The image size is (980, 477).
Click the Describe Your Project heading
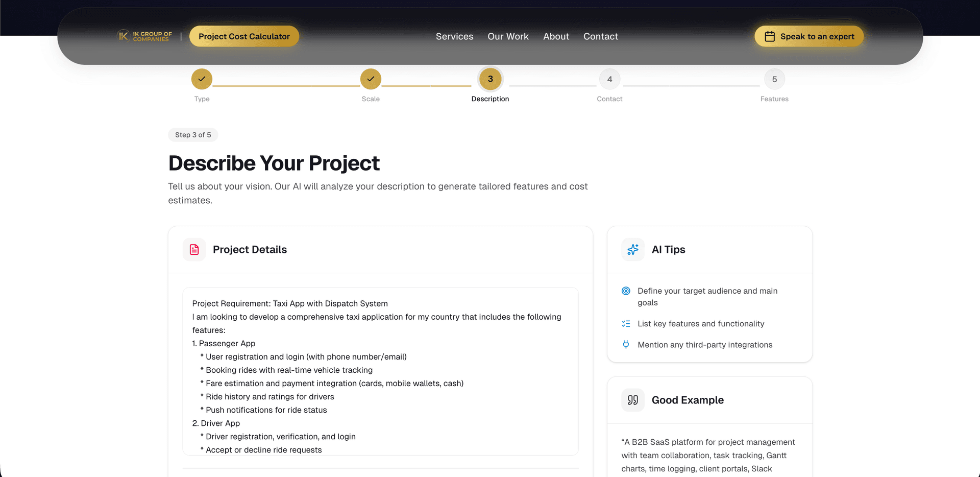(x=274, y=163)
